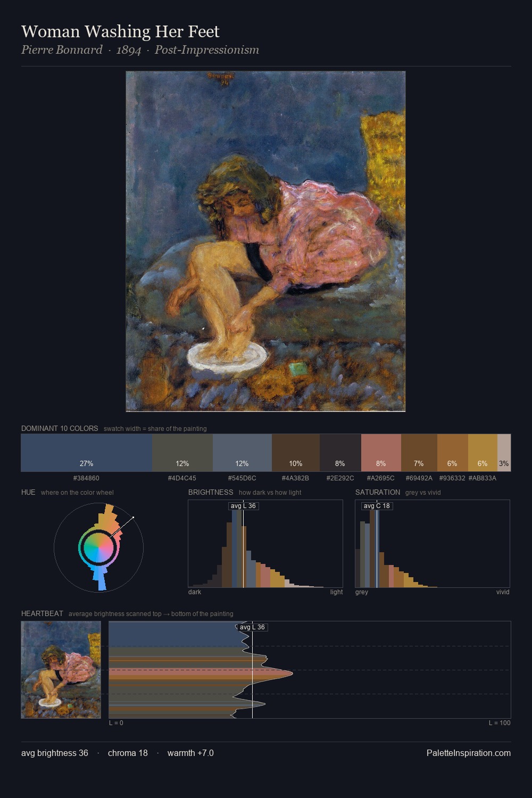Select the #936332 ochre-brown swatch
This screenshot has height=798, width=532.
click(x=453, y=453)
